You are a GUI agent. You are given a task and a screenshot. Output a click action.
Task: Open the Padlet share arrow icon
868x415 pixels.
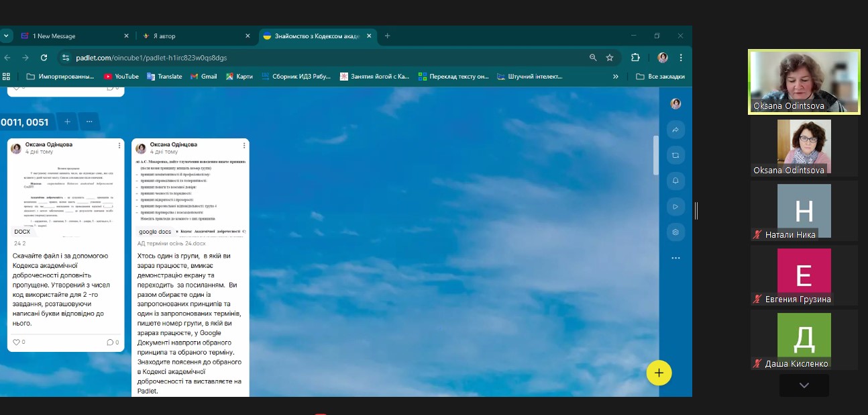[675, 130]
